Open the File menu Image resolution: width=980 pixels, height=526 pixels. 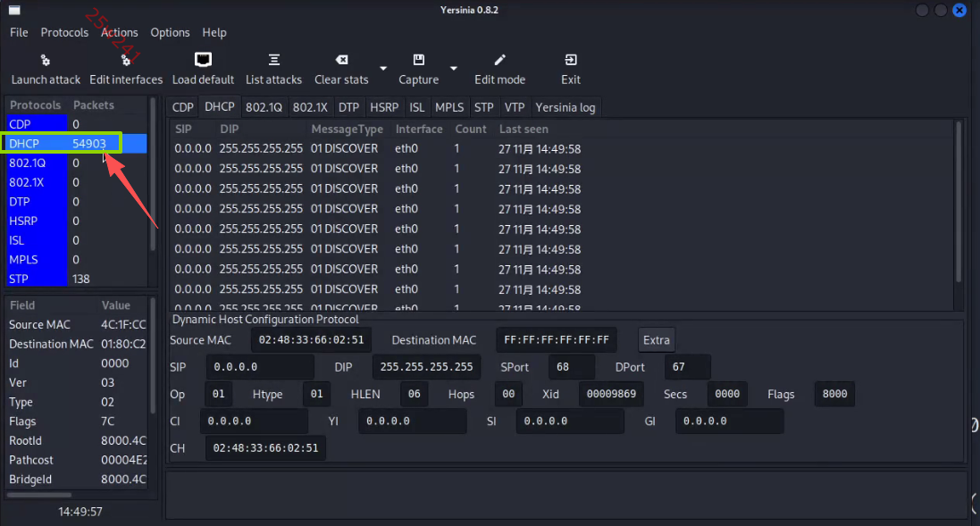[19, 32]
